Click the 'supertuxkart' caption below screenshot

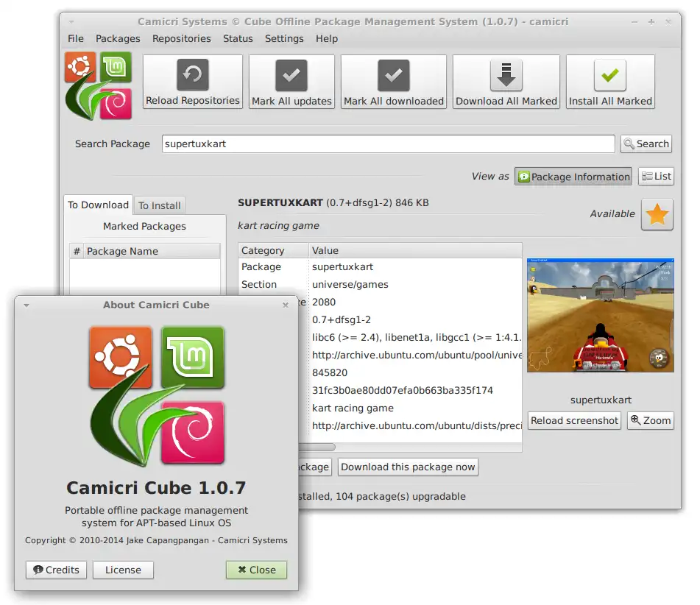tap(601, 400)
